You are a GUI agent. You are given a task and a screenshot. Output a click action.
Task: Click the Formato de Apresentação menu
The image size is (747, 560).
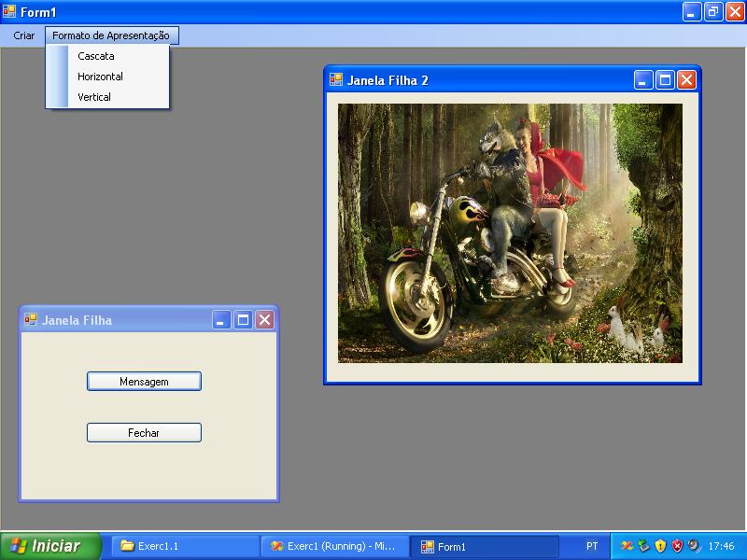pyautogui.click(x=111, y=35)
